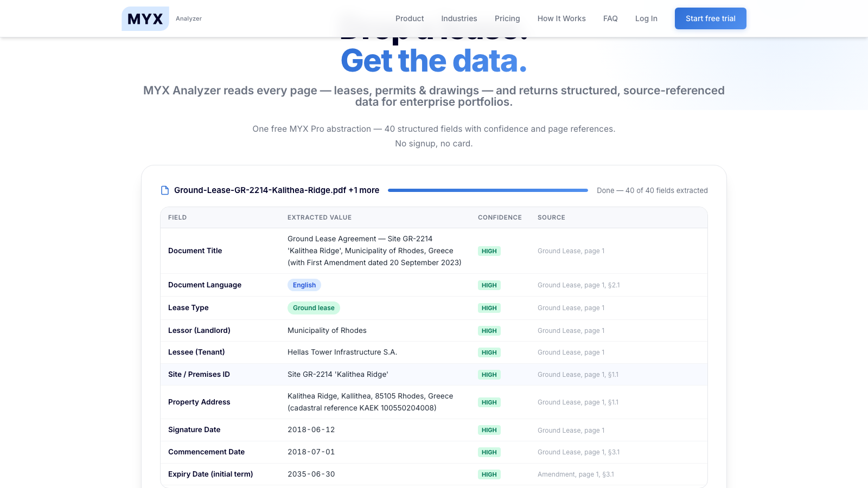Click HIGH badge in Signature Date row
Image resolution: width=868 pixels, height=488 pixels.
[489, 430]
